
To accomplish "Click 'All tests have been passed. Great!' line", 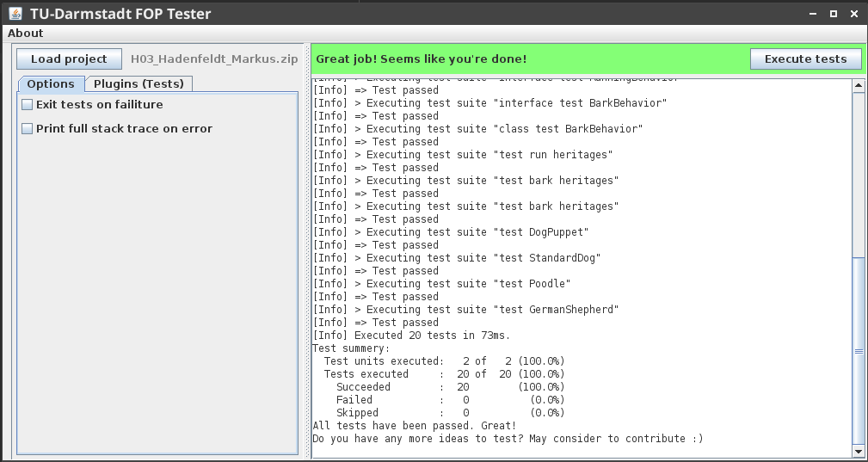I will 415,426.
